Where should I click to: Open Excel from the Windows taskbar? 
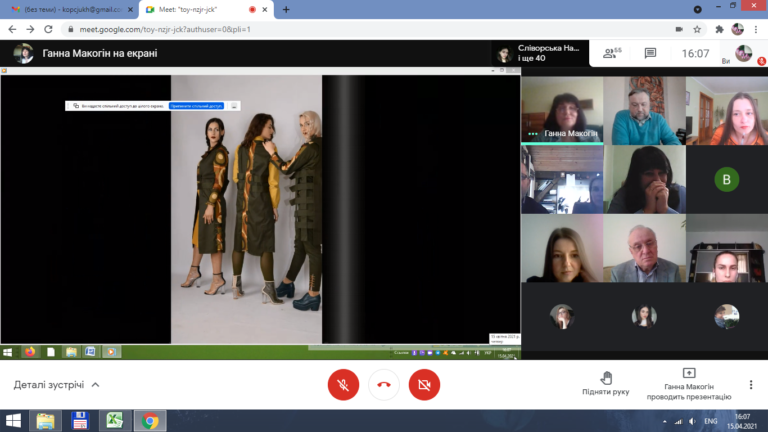pos(115,421)
